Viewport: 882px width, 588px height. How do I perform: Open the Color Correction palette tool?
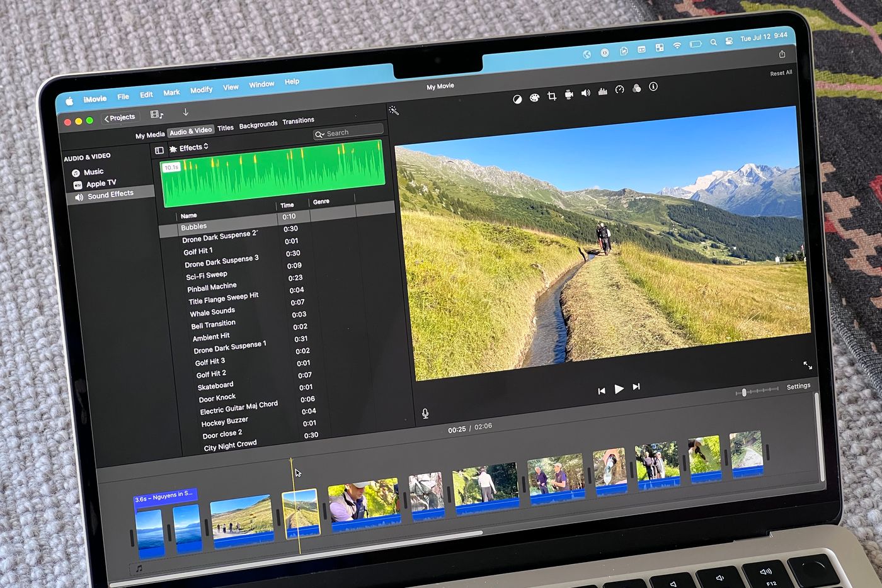534,97
